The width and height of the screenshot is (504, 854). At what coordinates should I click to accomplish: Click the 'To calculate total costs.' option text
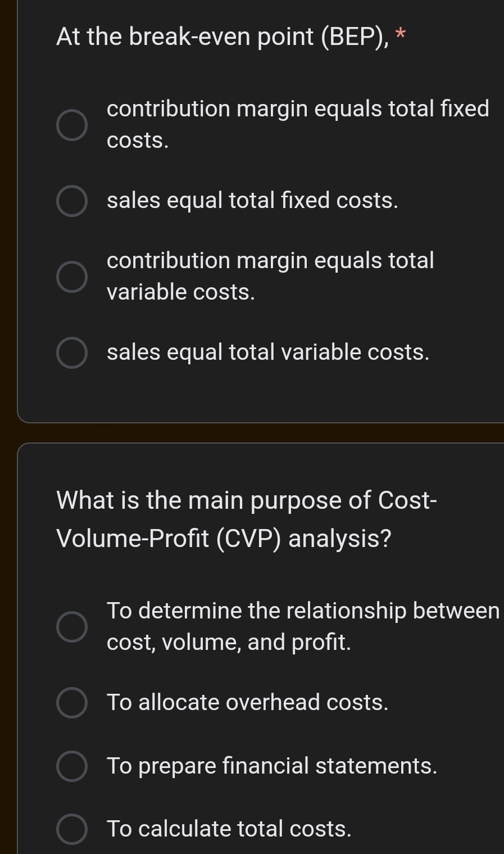click(229, 829)
